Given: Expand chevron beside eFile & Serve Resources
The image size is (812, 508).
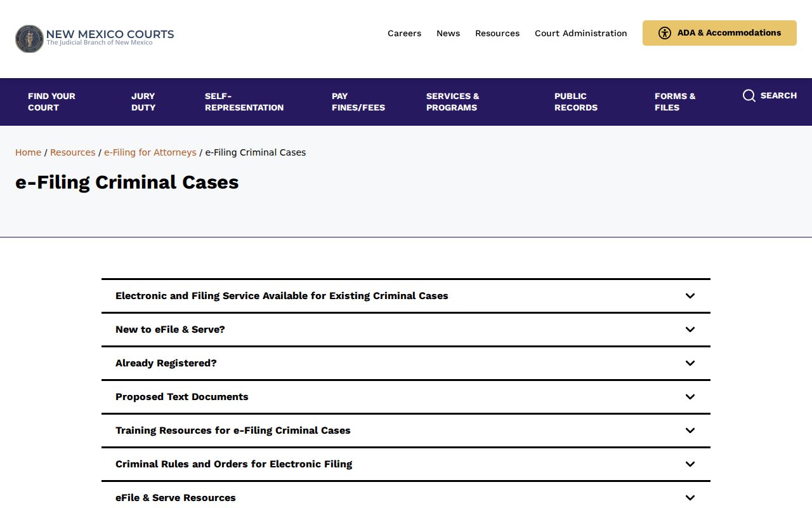Looking at the screenshot, I should click(x=690, y=498).
